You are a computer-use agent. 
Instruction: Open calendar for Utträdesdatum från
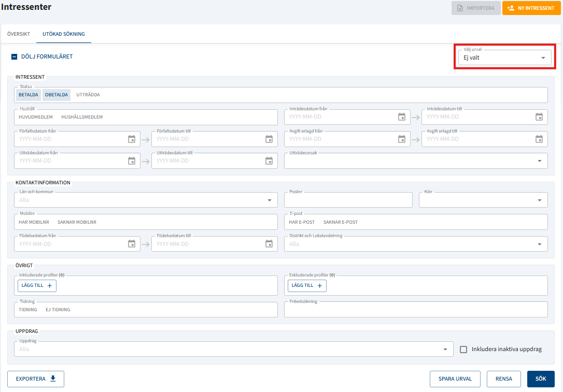pyautogui.click(x=132, y=161)
